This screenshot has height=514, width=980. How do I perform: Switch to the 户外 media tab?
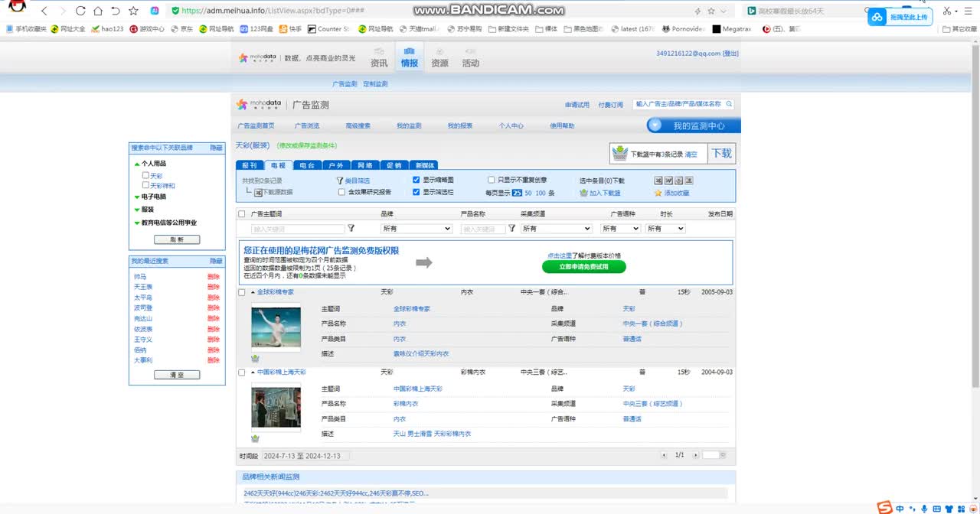tap(336, 165)
